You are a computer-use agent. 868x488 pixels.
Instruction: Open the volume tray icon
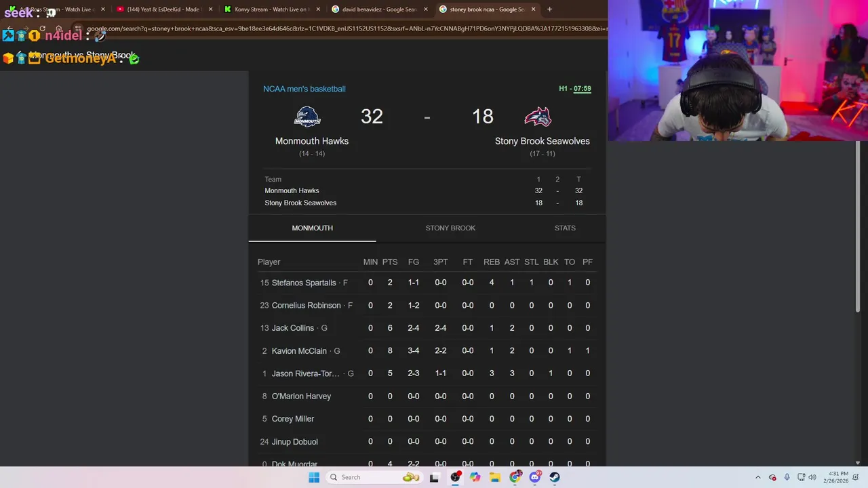[x=812, y=477]
